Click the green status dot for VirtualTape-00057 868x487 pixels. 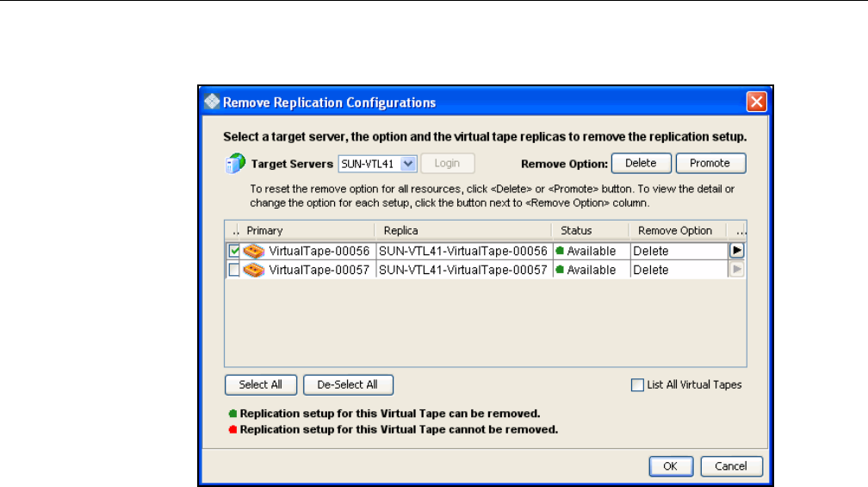click(561, 270)
